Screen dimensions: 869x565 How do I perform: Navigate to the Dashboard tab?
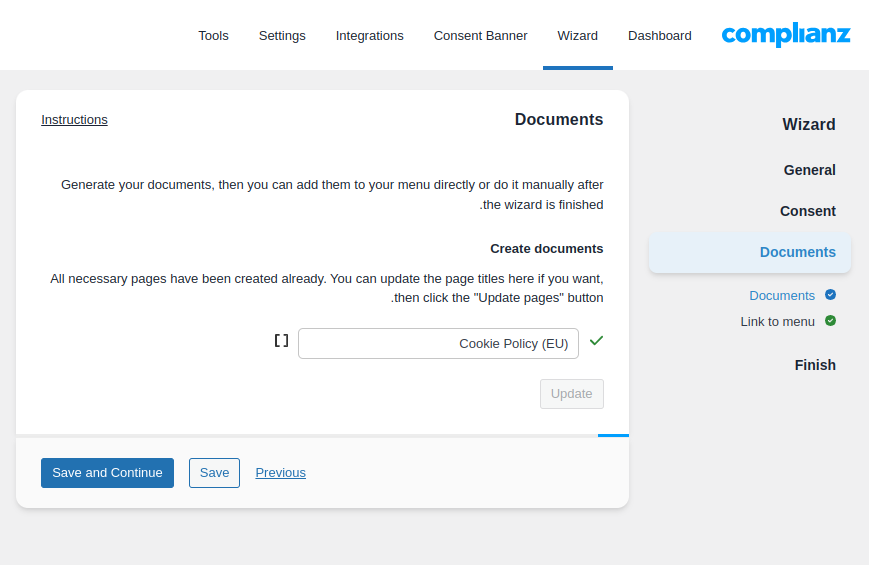(659, 35)
